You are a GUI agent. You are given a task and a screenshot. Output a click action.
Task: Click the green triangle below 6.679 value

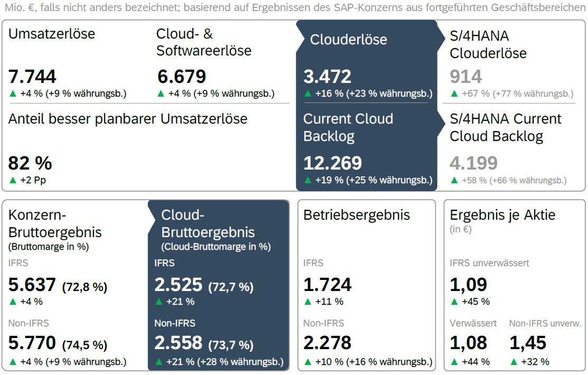point(161,94)
